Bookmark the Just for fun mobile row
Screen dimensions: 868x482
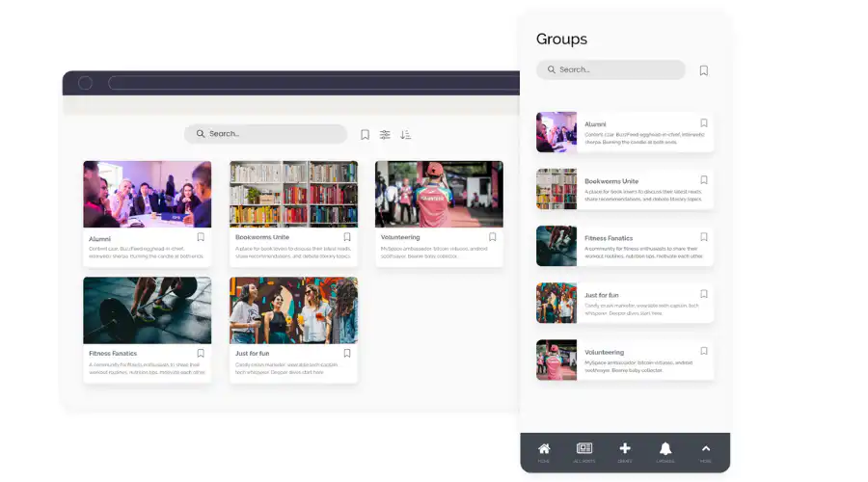pyautogui.click(x=704, y=294)
